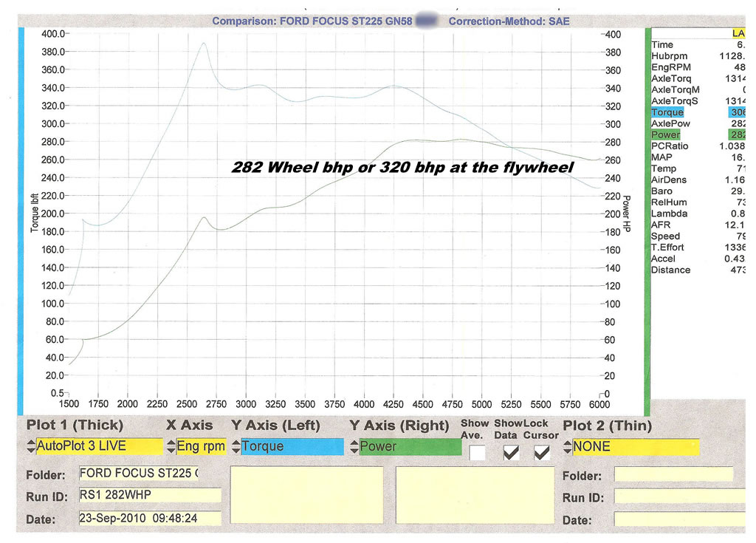
Task: Select the AxlePow row in data panel
Action: 698,123
